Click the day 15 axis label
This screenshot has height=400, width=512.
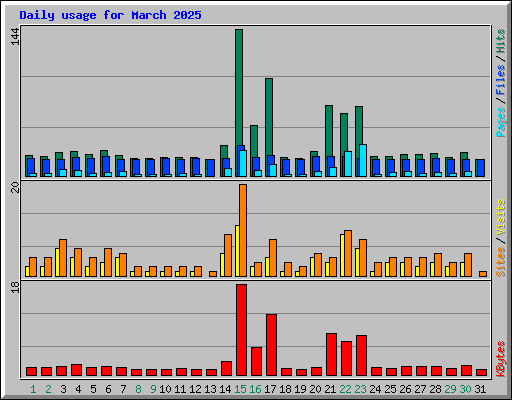click(240, 389)
